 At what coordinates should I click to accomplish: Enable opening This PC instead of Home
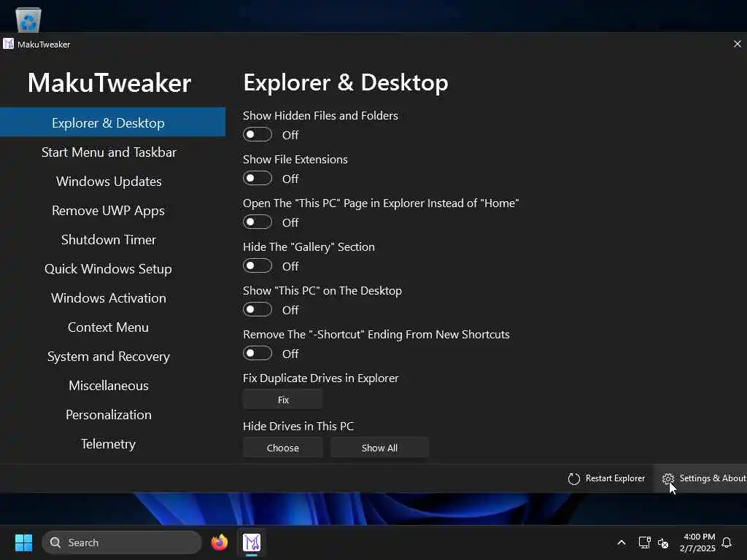coord(258,222)
